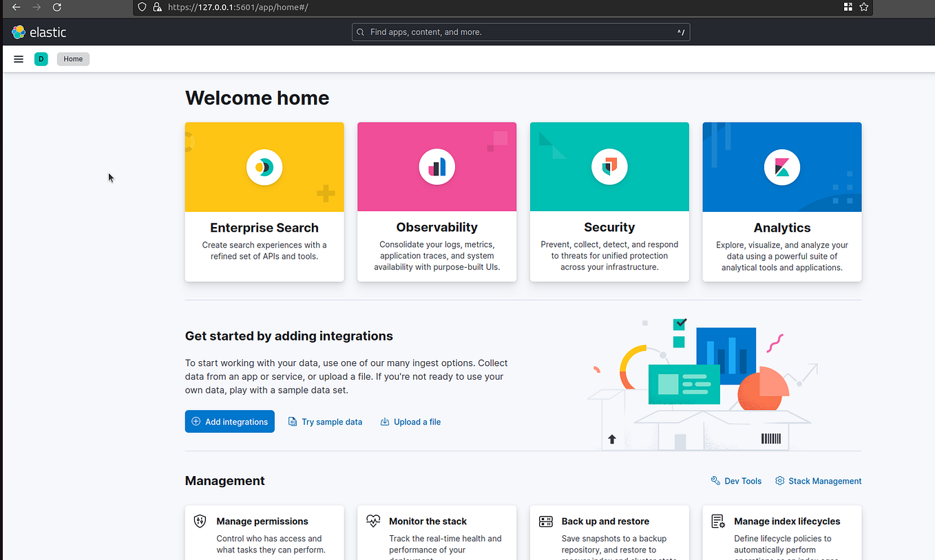Click the global search field

(521, 32)
